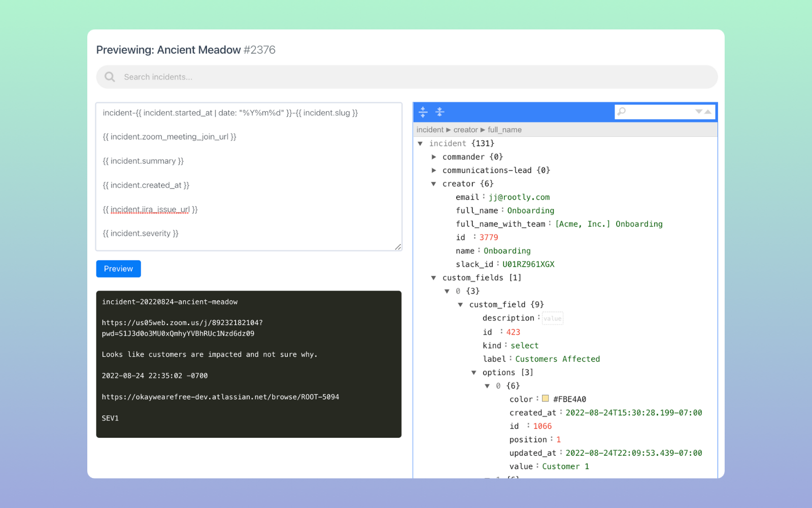This screenshot has height=508, width=812.
Task: Collapse the custom_fields array
Action: (434, 277)
